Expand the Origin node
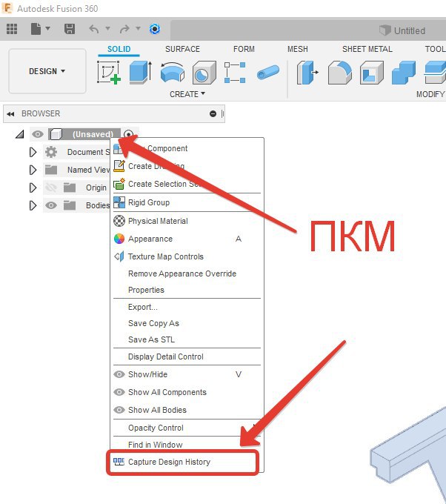Screen dimensions: 446x504 pos(33,188)
